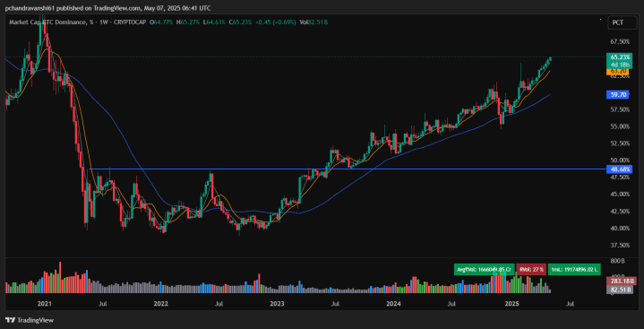Click the green 65.23% current price label

pos(618,56)
